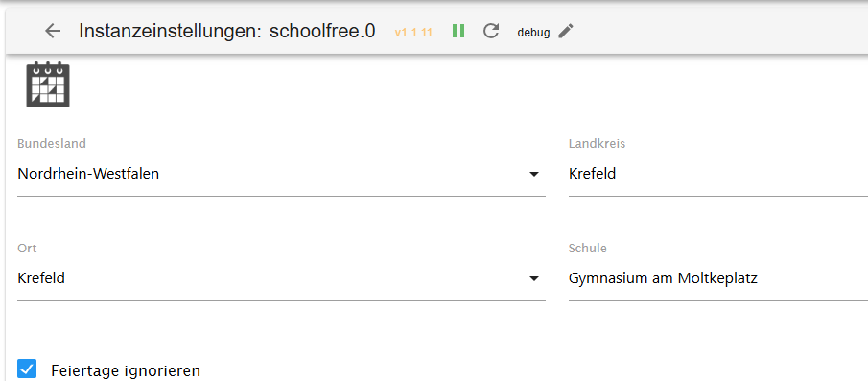Open the Ort field showing Krefeld
Image resolution: width=868 pixels, height=381 pixels.
coord(281,278)
